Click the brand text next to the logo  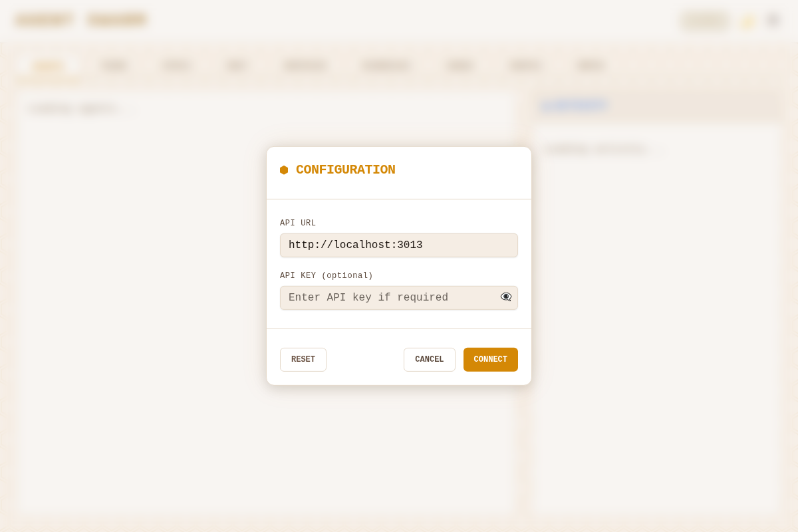117,19
